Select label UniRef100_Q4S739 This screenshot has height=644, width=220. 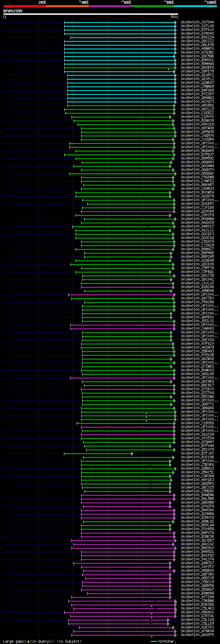(x=197, y=276)
